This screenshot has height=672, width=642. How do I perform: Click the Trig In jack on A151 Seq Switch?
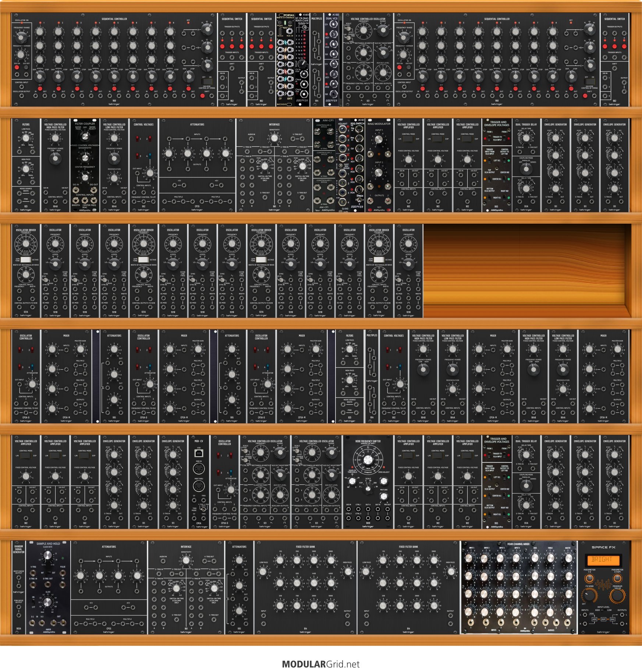[x=359, y=129]
